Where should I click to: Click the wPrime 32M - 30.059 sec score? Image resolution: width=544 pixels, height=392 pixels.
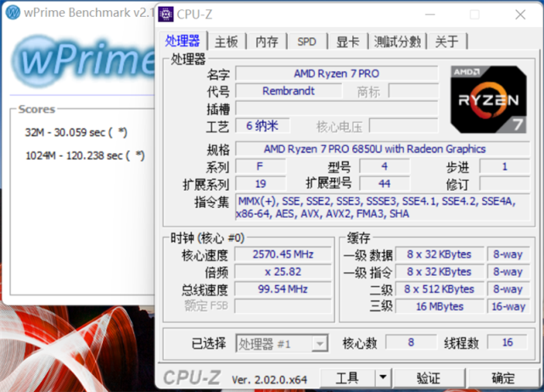click(76, 132)
